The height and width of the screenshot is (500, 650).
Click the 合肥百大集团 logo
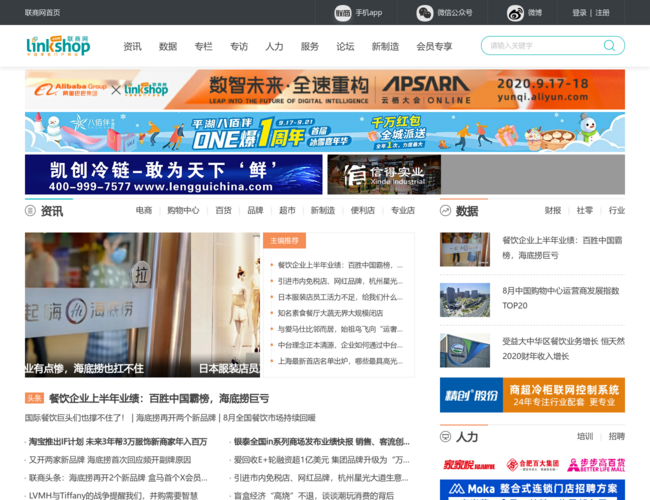532,465
